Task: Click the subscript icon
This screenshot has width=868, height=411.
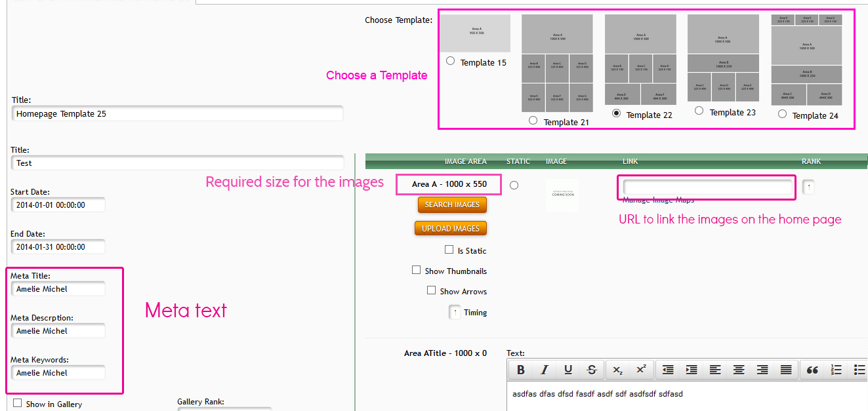Action: click(x=617, y=370)
